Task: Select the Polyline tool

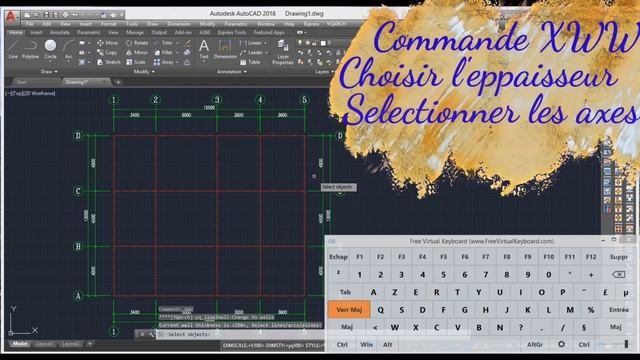Action: (x=30, y=49)
